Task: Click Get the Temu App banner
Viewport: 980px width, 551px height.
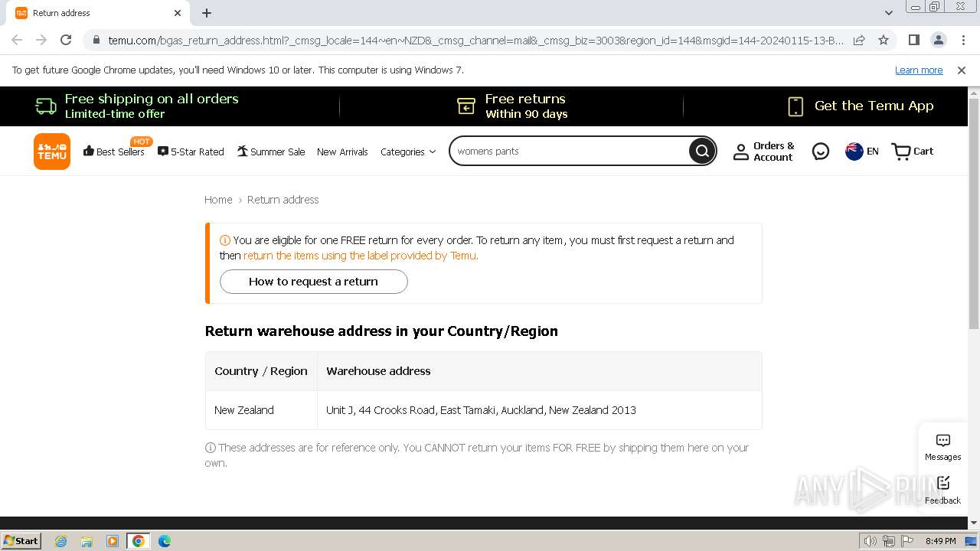Action: (x=861, y=106)
